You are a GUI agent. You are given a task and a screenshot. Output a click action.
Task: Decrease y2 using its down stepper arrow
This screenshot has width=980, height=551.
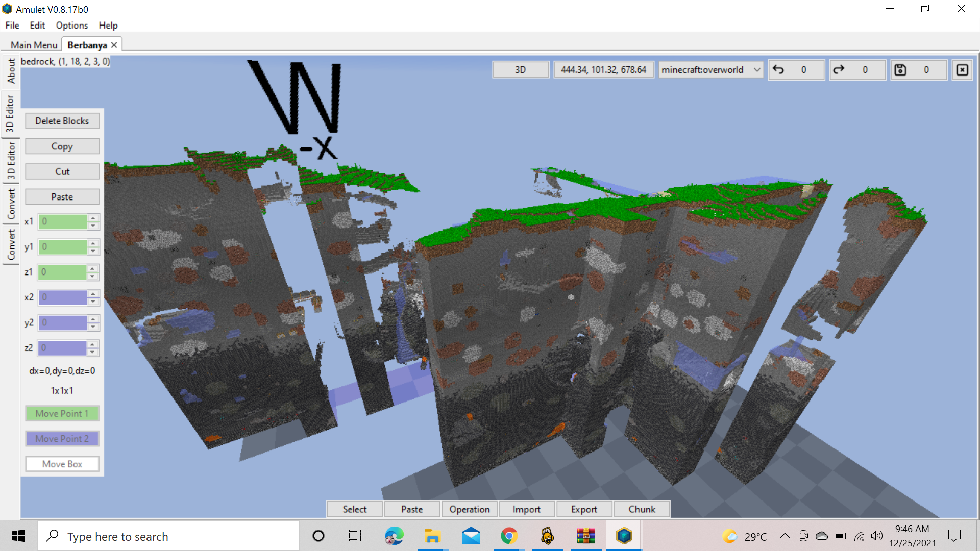tap(92, 326)
